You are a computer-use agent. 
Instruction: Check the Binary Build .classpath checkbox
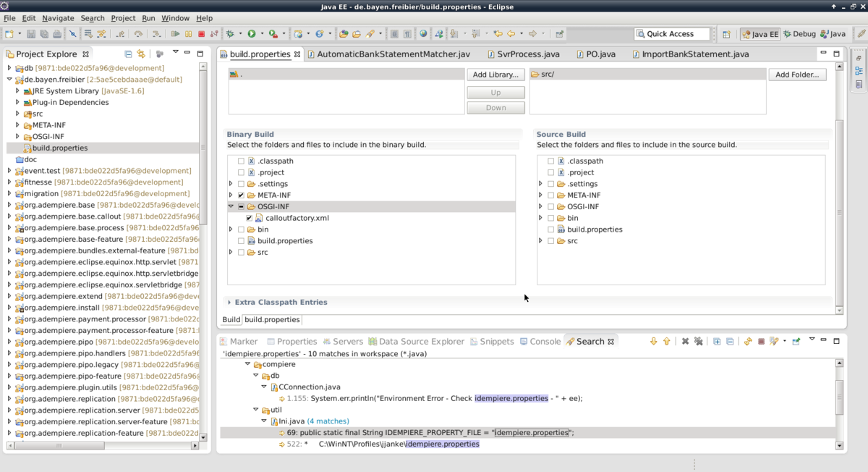tap(241, 161)
